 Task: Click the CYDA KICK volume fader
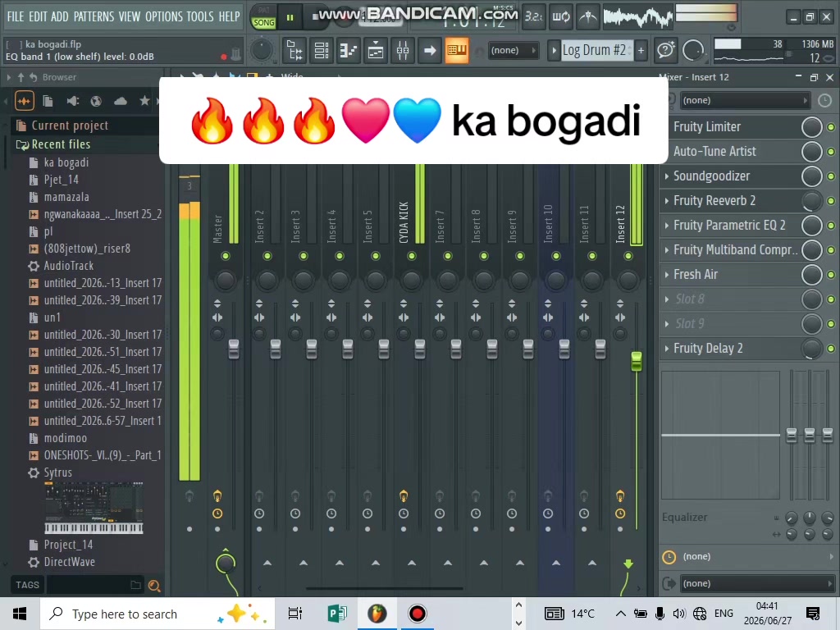point(419,349)
